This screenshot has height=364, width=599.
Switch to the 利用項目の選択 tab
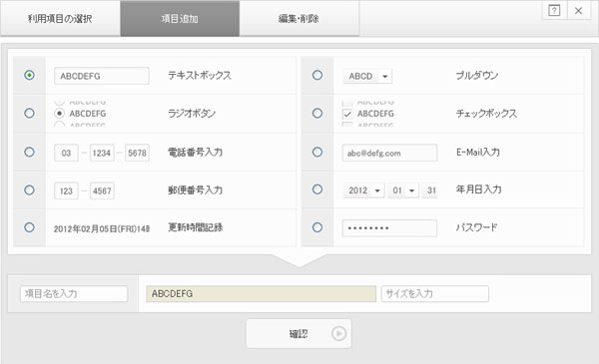tap(60, 18)
